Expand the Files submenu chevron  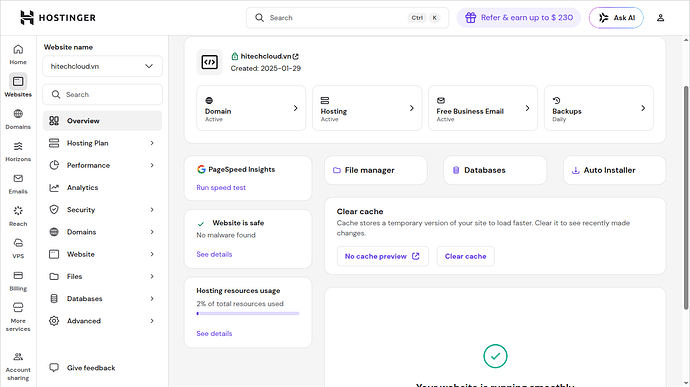coord(152,276)
